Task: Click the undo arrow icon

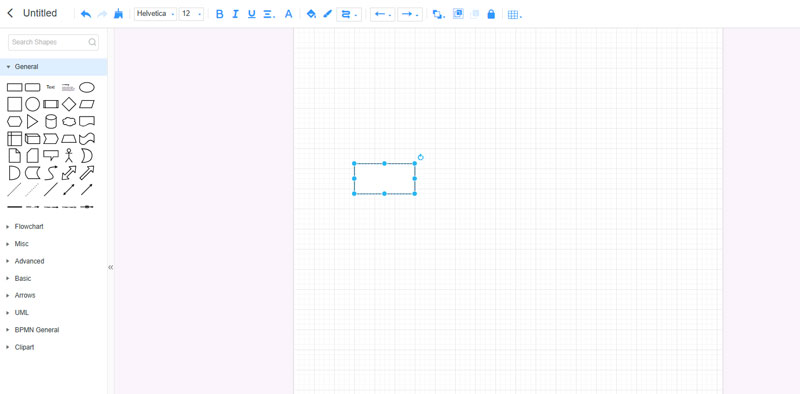Action: 86,14
